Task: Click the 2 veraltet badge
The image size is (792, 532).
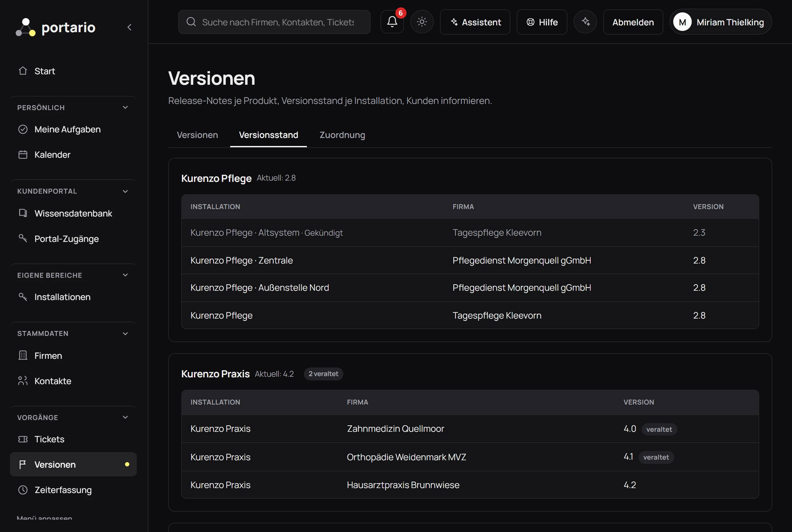Action: (323, 374)
